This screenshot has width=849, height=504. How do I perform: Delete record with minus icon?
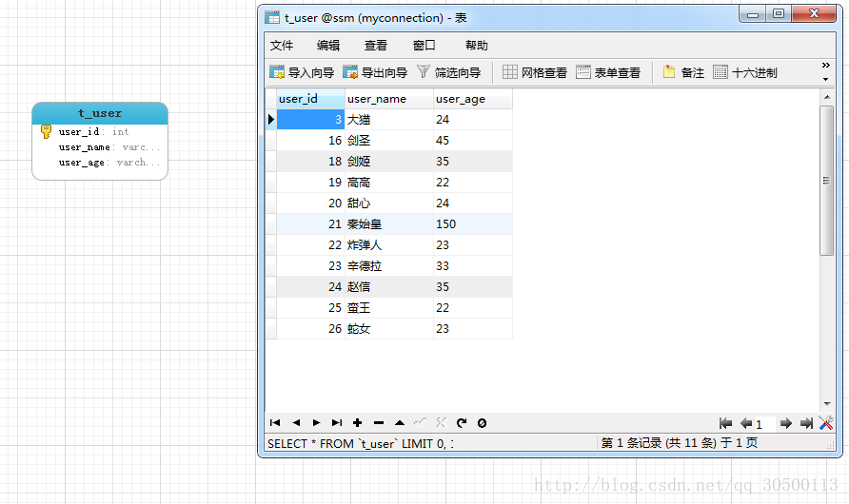point(379,423)
